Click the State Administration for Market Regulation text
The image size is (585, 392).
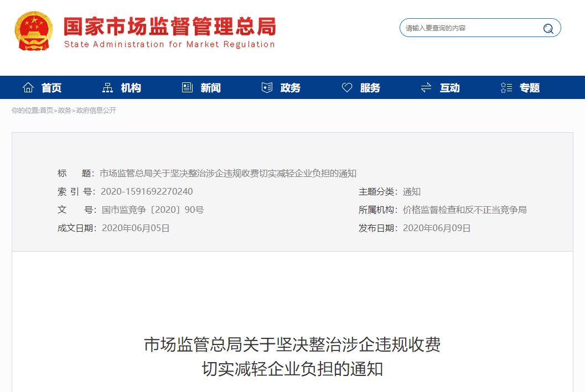tap(169, 44)
